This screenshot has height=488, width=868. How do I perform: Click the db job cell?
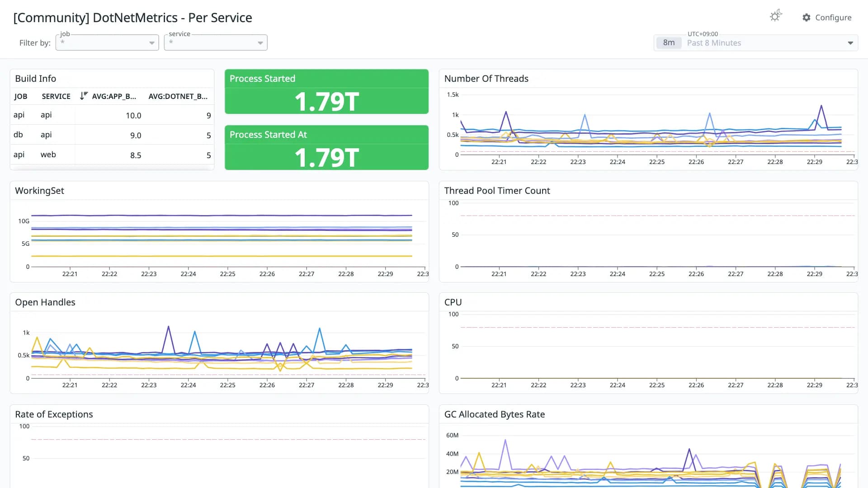click(18, 135)
